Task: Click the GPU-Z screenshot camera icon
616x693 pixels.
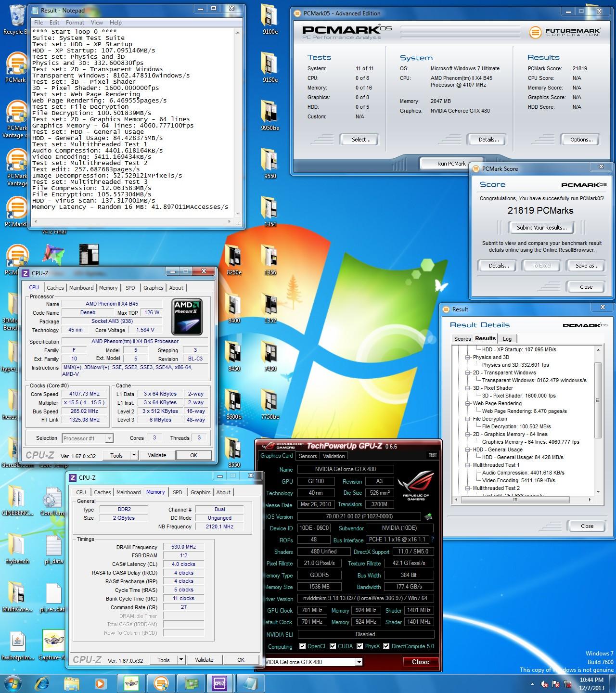Action: coord(433,455)
